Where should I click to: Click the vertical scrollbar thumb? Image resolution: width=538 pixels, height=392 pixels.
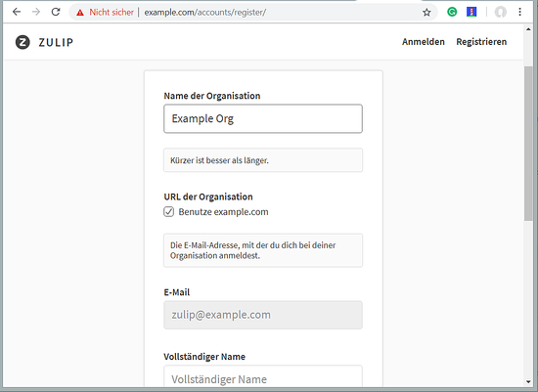(528, 144)
